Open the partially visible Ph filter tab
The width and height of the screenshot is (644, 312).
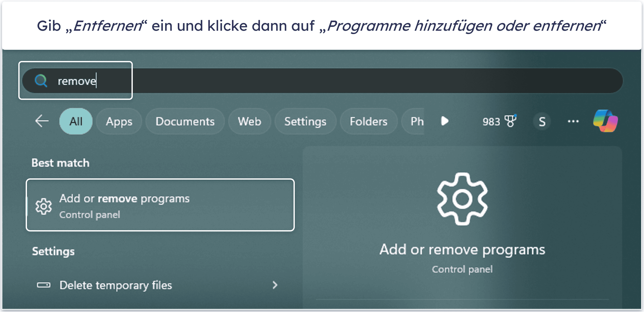(413, 121)
